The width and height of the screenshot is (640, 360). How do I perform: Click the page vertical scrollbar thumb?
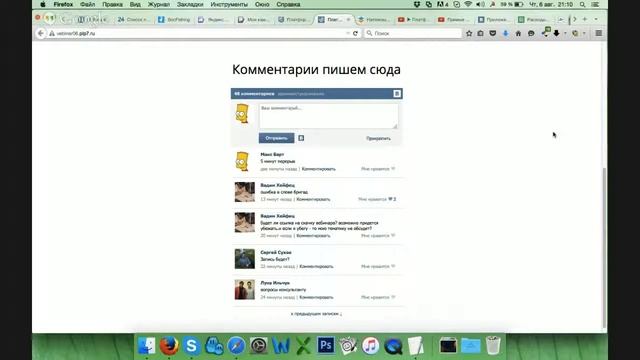604,247
